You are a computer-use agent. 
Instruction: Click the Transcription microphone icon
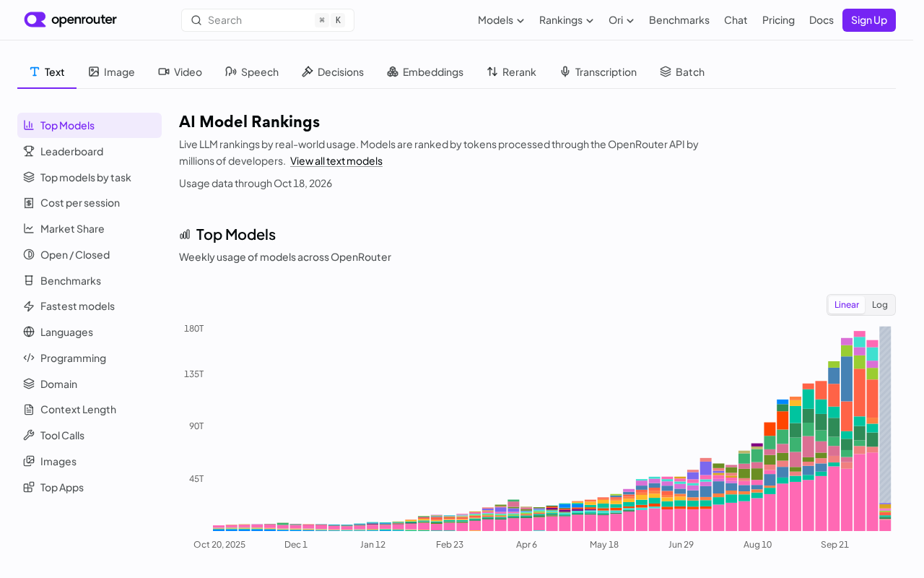565,72
